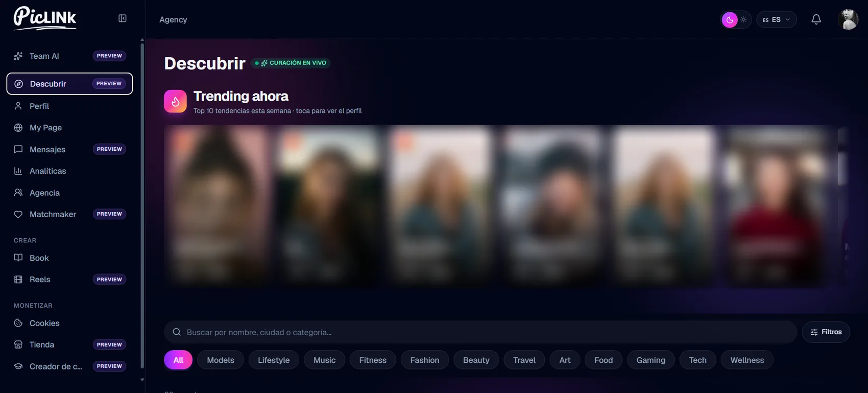868x393 pixels.
Task: Open Agencia users icon
Action: [x=18, y=193]
